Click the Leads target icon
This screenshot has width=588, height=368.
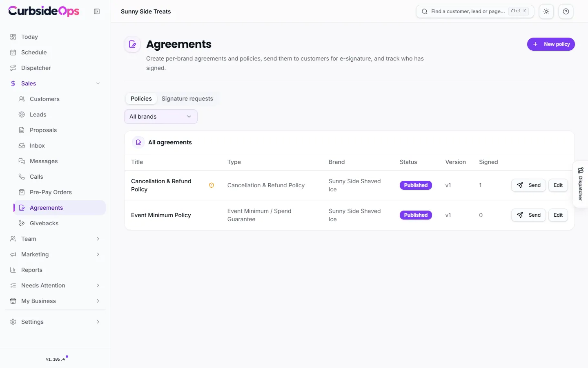22,114
